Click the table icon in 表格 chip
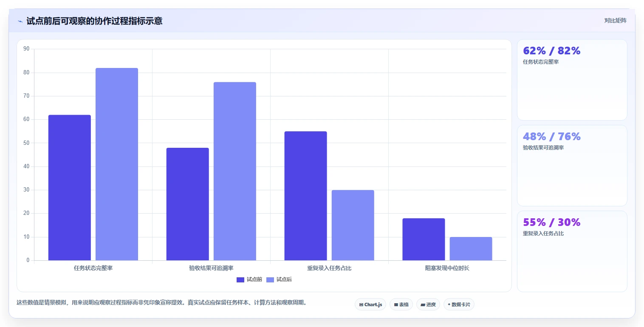 point(396,304)
